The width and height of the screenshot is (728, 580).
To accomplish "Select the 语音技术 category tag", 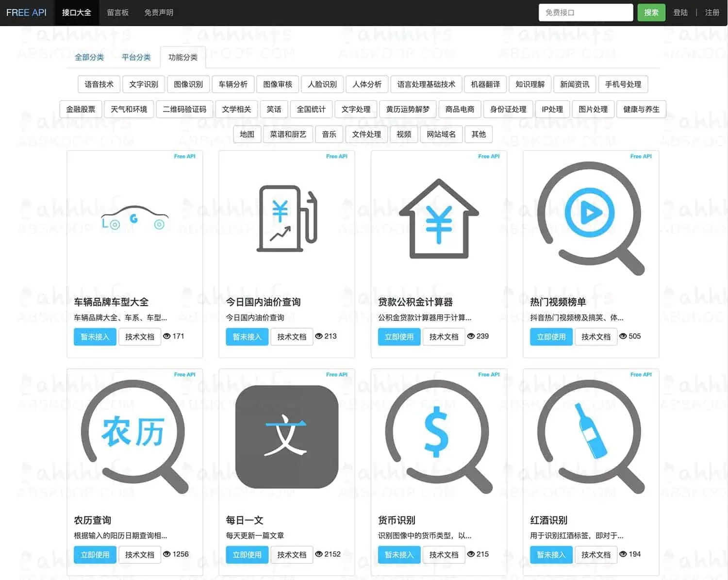I will 99,84.
